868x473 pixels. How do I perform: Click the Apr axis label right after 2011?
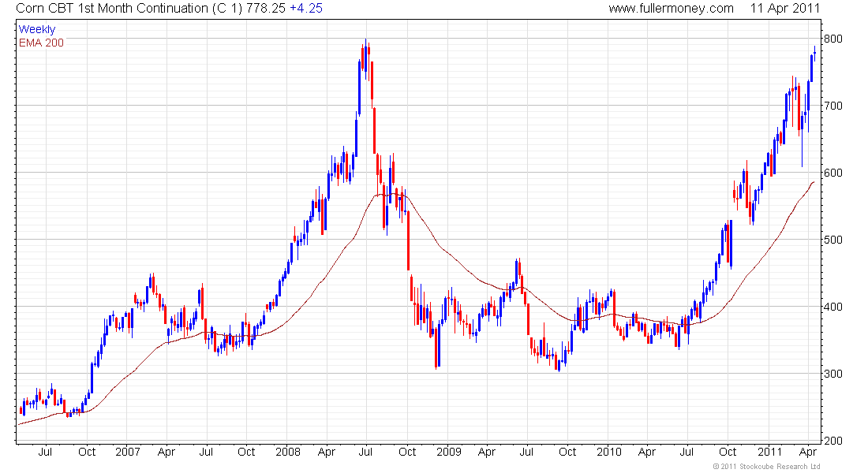coord(808,453)
